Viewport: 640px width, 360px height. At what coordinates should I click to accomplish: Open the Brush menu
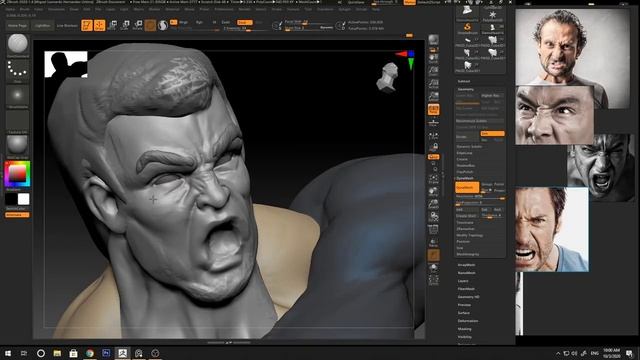(24, 9)
